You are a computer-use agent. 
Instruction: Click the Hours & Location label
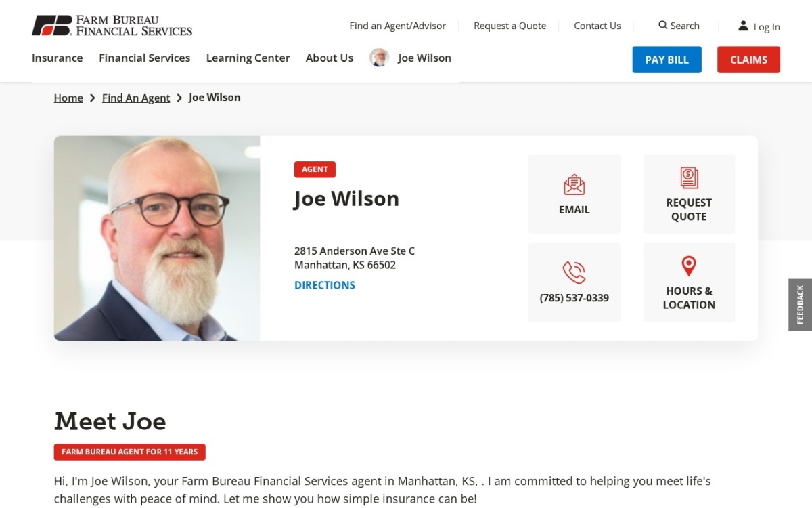point(689,298)
